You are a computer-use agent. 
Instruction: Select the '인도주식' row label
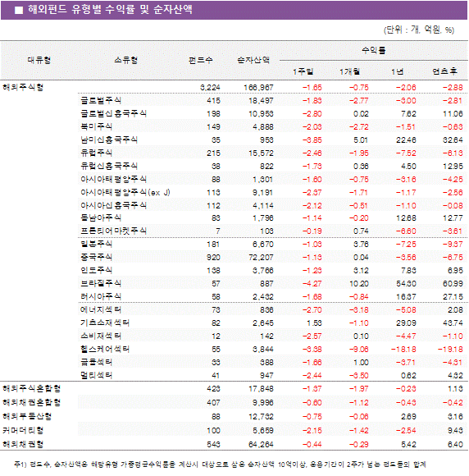tap(96, 270)
